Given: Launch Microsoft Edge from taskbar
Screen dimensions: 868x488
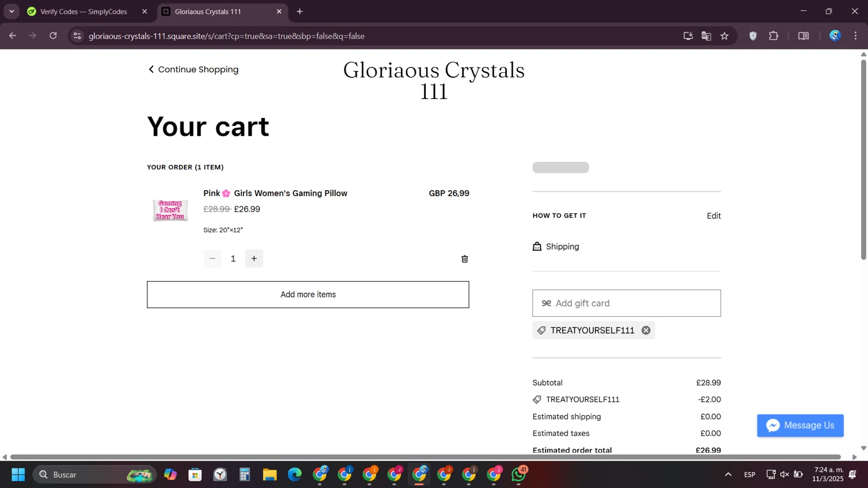Looking at the screenshot, I should click(x=295, y=475).
